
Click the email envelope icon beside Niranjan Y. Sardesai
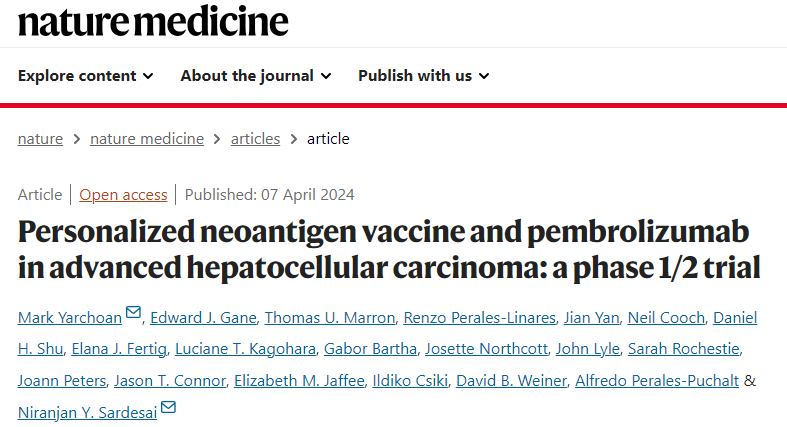[x=168, y=407]
